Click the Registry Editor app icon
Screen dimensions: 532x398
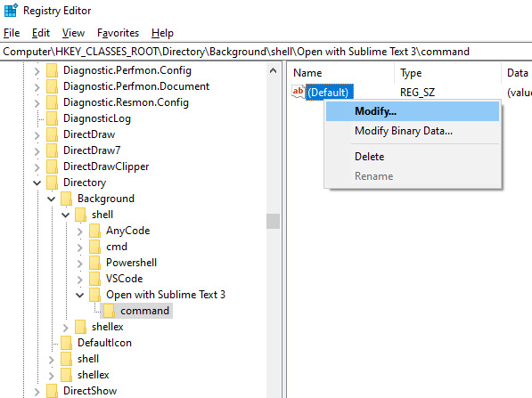pyautogui.click(x=11, y=10)
